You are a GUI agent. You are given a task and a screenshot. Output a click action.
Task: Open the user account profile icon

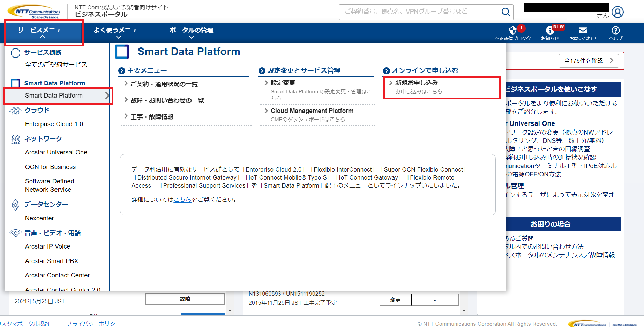point(617,12)
